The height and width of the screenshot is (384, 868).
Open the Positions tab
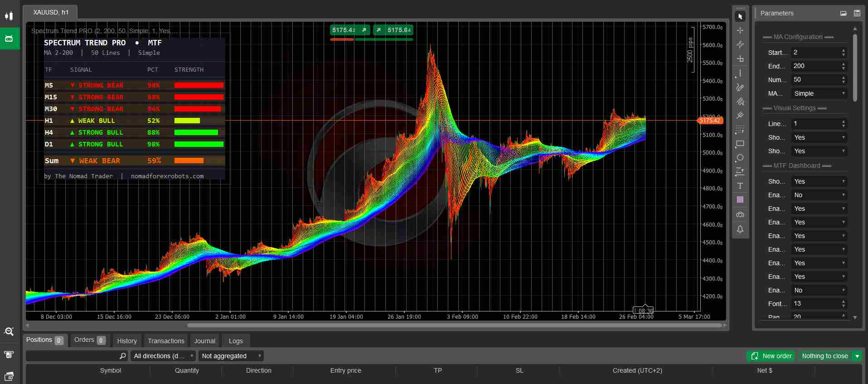[x=45, y=340]
